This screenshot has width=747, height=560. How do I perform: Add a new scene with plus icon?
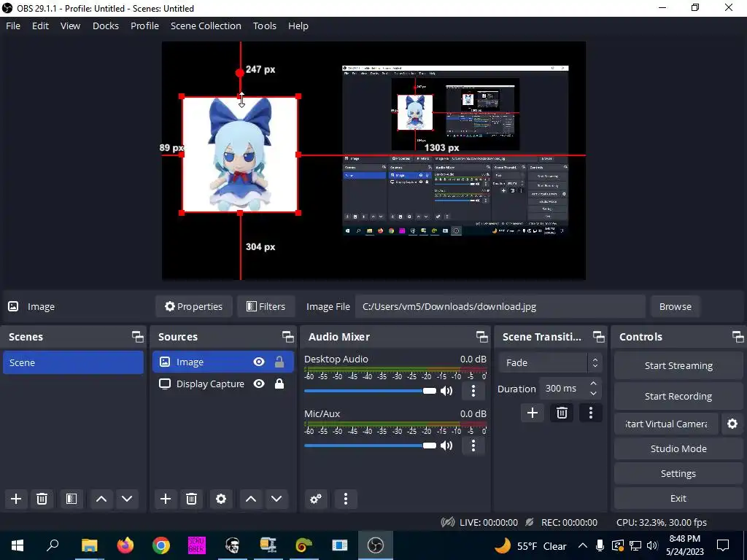[x=16, y=499]
